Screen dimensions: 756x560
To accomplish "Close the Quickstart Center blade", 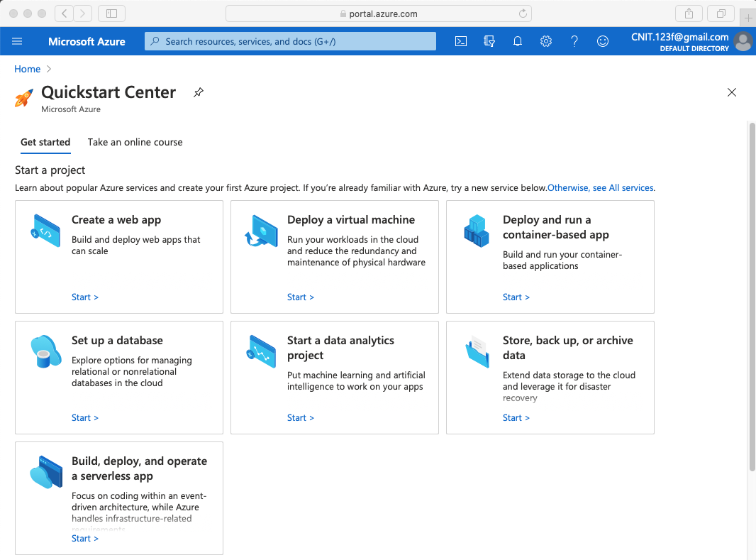I will 732,92.
